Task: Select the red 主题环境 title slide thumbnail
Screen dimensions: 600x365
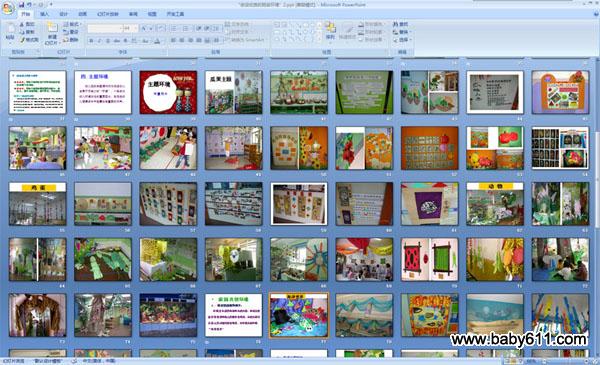Action: (x=168, y=92)
